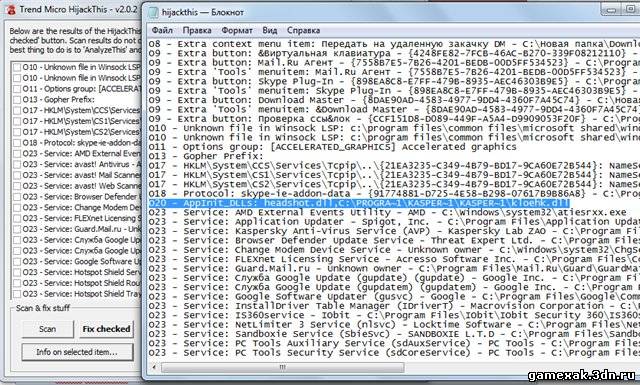Image resolution: width=640 pixels, height=385 pixels.
Task: Click the Fix checked button
Action: 106,329
